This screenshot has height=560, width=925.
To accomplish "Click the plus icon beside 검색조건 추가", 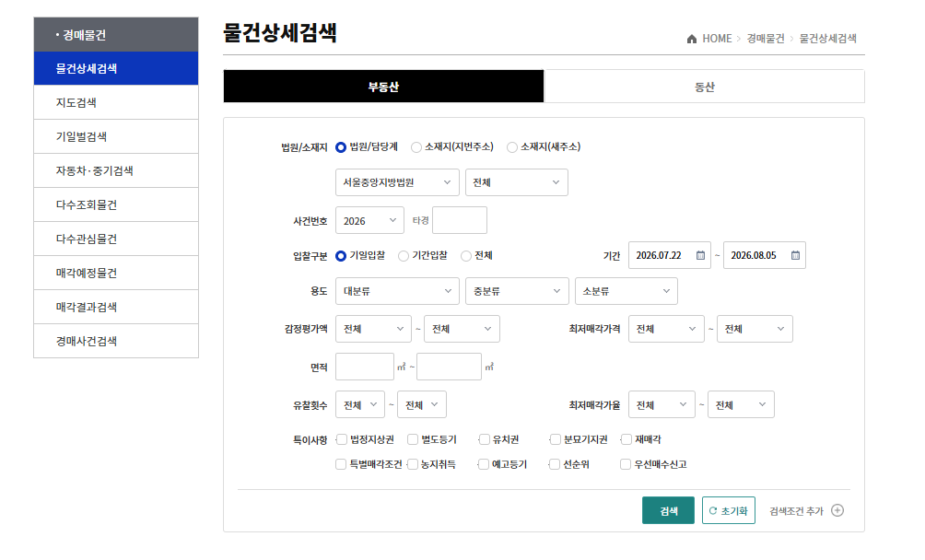I will 837,510.
